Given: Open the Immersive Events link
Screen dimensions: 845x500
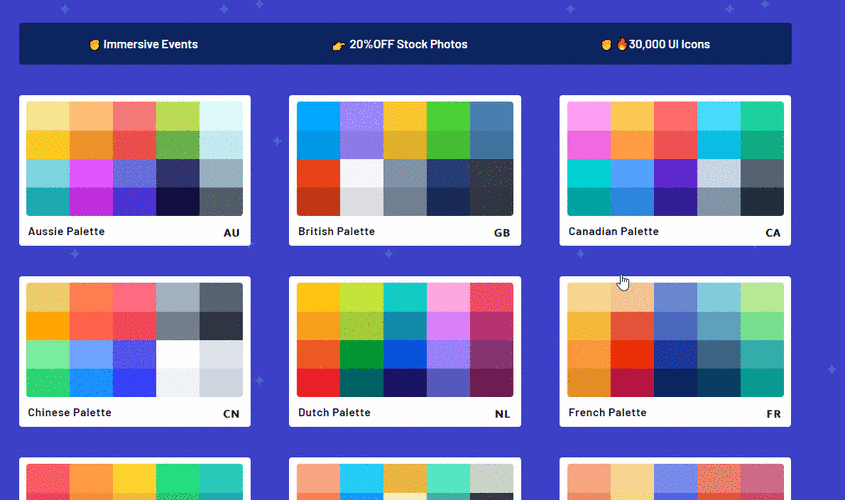Looking at the screenshot, I should pos(150,45).
